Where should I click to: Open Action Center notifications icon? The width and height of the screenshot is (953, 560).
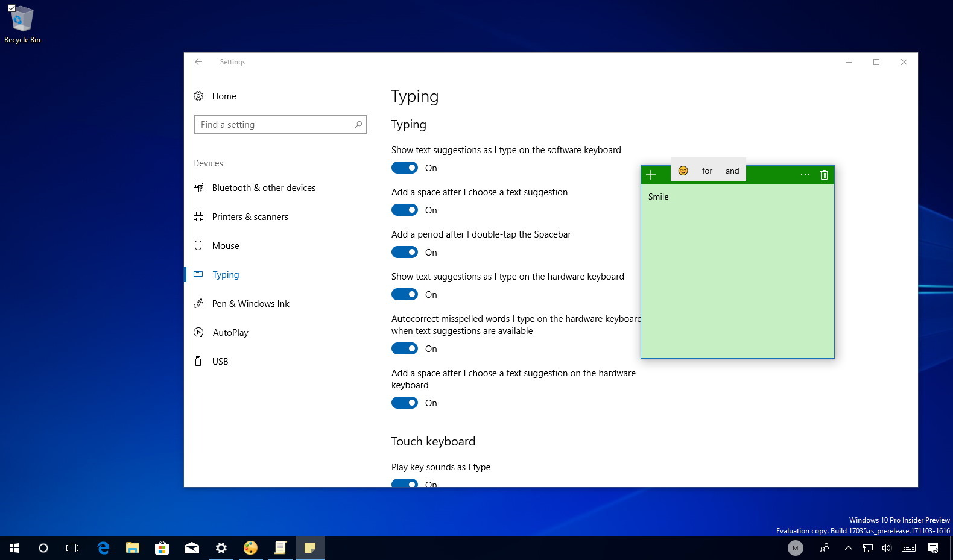pos(933,548)
